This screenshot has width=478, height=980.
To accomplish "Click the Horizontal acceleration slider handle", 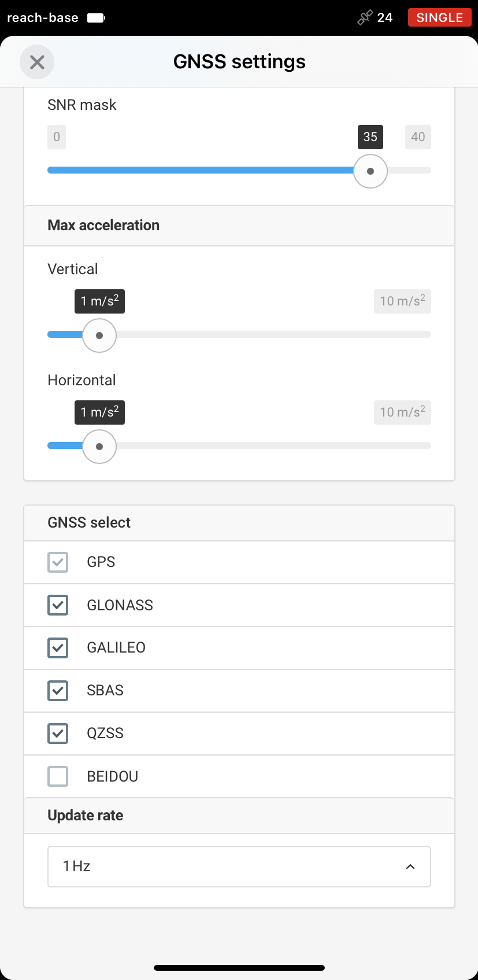I will (x=99, y=447).
